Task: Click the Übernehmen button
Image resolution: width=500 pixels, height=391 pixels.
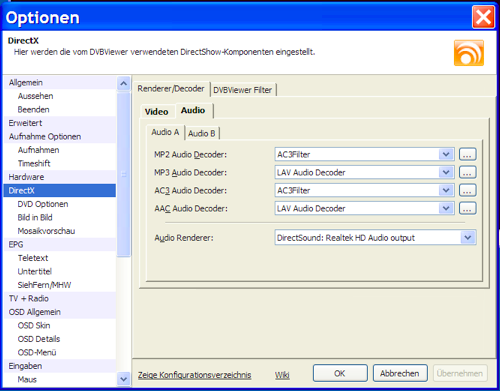Action: point(460,373)
